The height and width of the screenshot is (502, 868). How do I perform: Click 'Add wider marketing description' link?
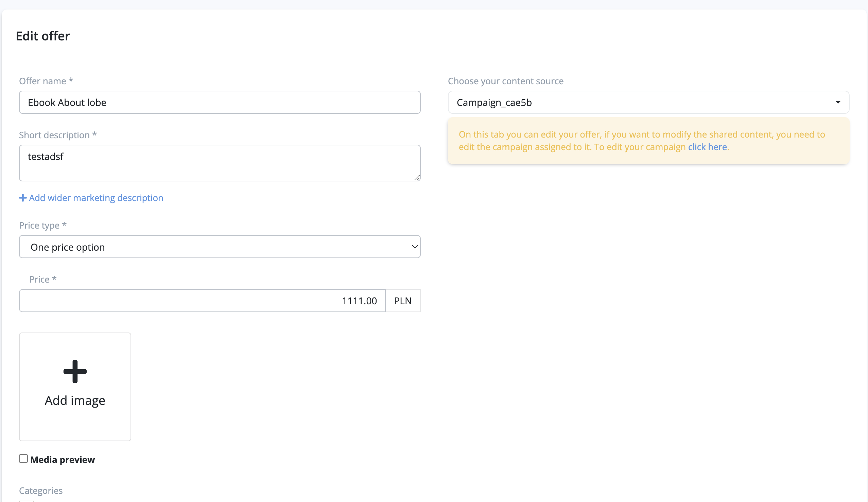point(96,198)
